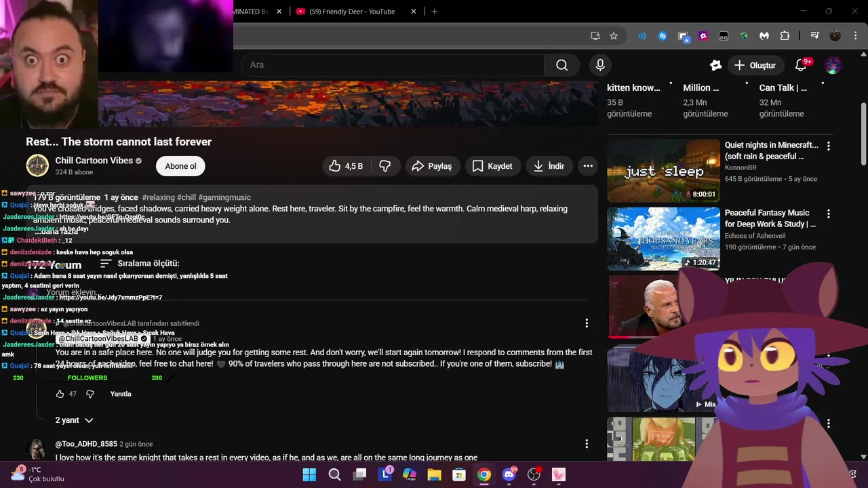
Task: Click the İndir download button
Action: click(x=549, y=166)
